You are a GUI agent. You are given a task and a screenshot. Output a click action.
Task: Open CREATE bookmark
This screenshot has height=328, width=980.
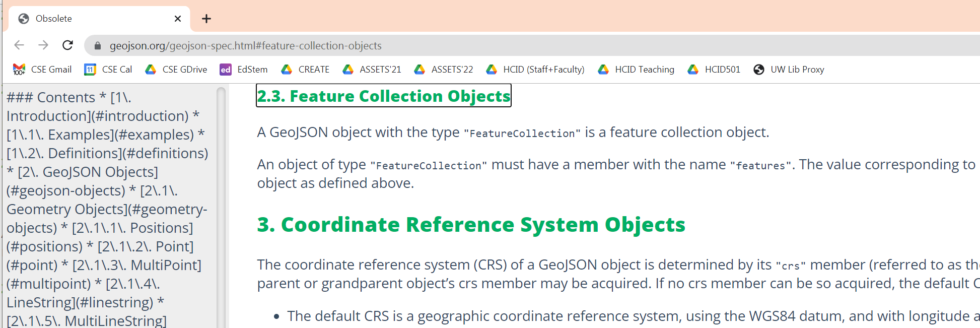pyautogui.click(x=305, y=70)
